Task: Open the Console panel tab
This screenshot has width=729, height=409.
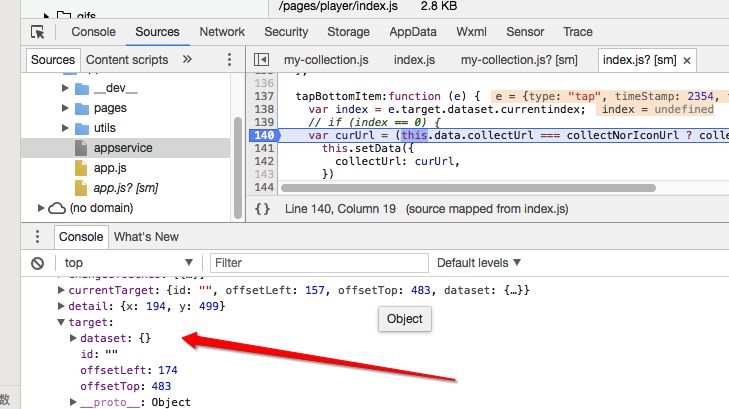Action: (93, 32)
